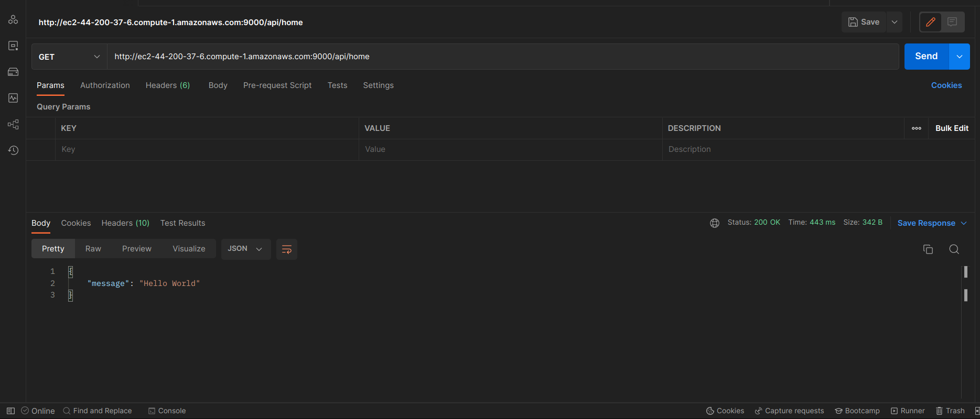
Task: Click the request URL input field
Action: point(502,57)
